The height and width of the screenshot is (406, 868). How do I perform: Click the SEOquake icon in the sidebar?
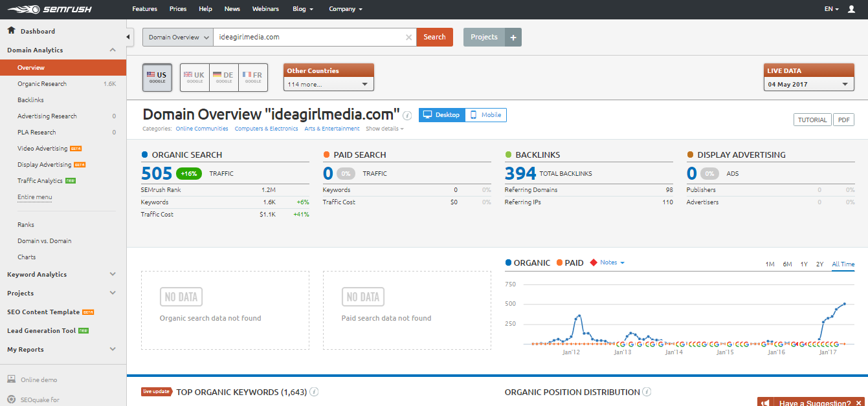11,400
